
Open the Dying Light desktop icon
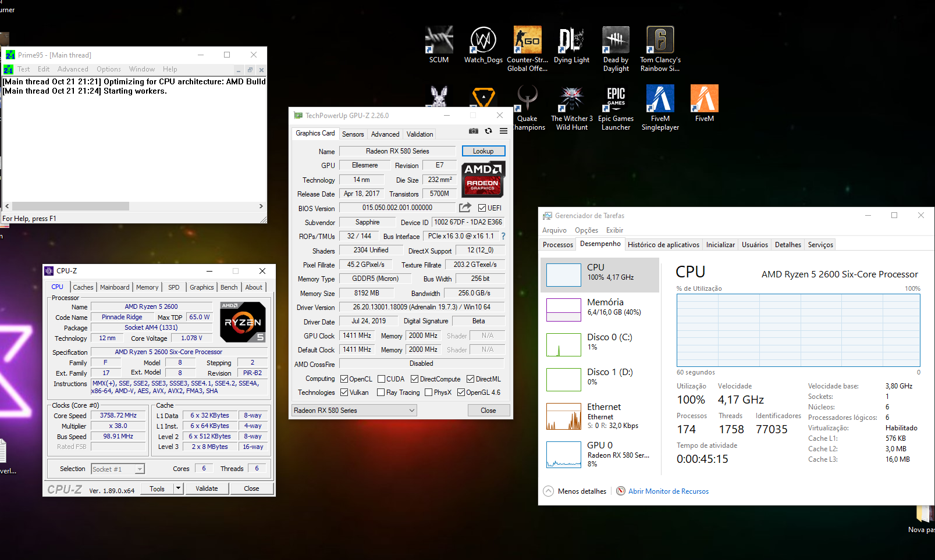pos(571,45)
